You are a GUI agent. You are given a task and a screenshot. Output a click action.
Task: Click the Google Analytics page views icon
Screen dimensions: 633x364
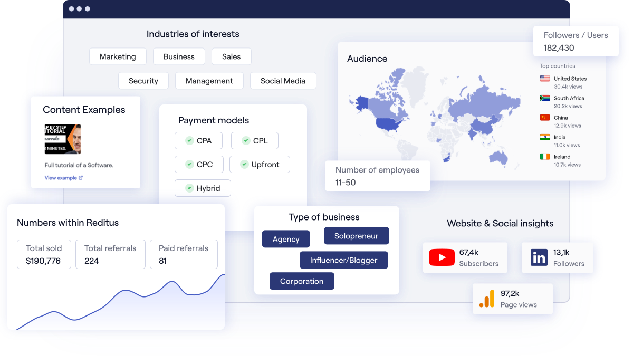click(486, 299)
